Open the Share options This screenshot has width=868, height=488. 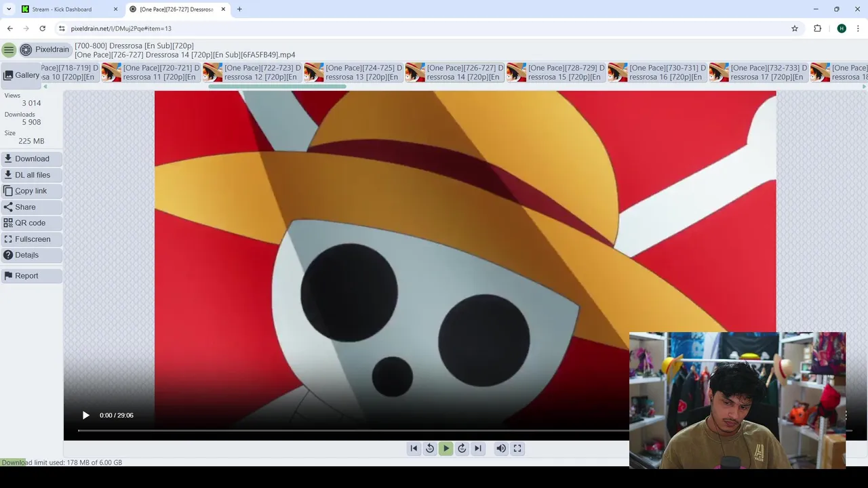(32, 207)
